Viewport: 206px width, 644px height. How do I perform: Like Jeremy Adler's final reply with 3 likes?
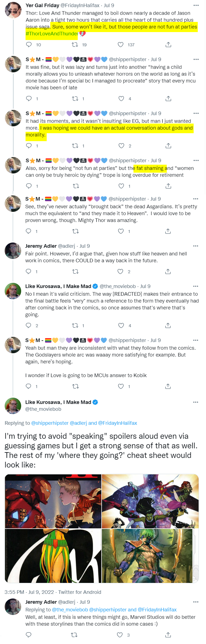click(120, 635)
